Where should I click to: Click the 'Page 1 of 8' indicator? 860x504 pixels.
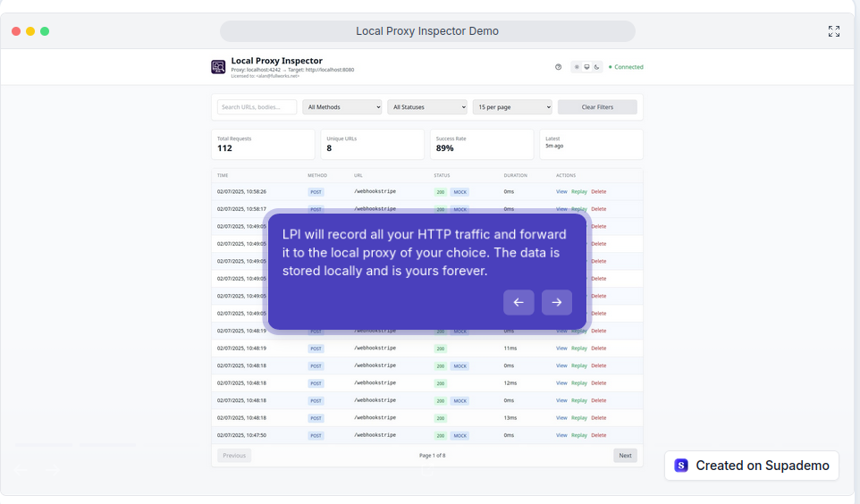click(432, 455)
